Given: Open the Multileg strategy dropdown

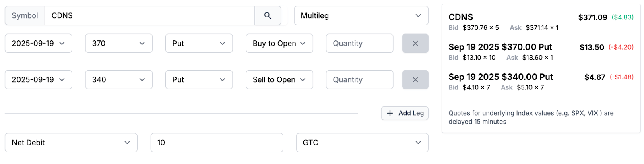Looking at the screenshot, I should (361, 16).
